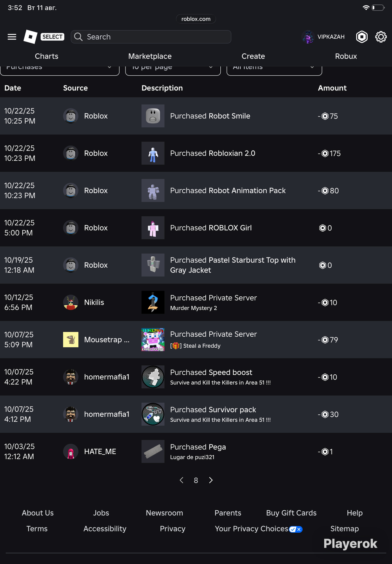Click the VIPKAZAH profile avatar

(x=308, y=37)
